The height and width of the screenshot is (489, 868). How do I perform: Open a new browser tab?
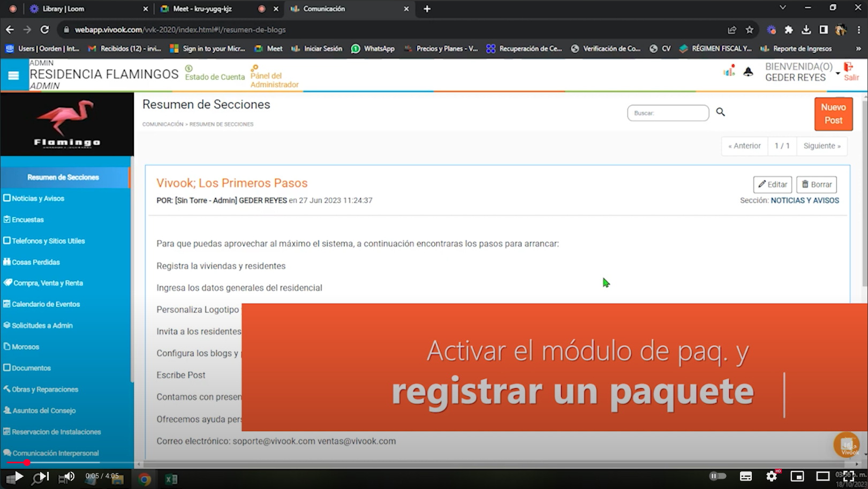click(427, 9)
